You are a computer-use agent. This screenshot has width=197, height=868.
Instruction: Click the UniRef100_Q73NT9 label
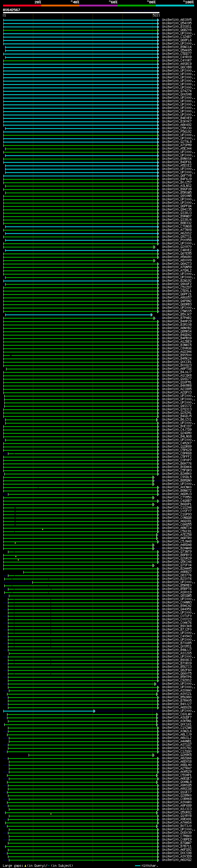pyautogui.click(x=177, y=551)
